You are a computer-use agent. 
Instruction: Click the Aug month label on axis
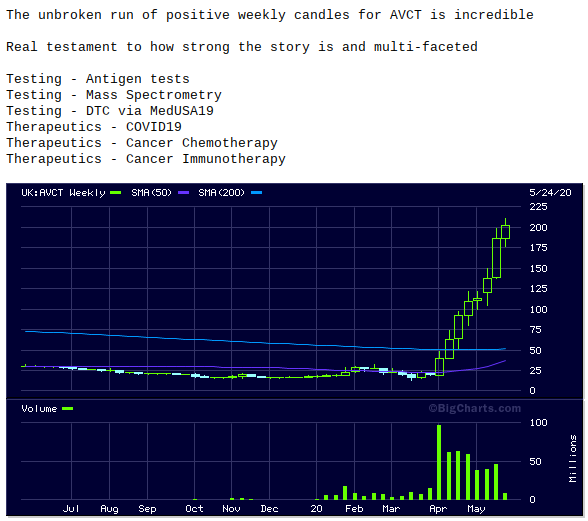tap(109, 509)
